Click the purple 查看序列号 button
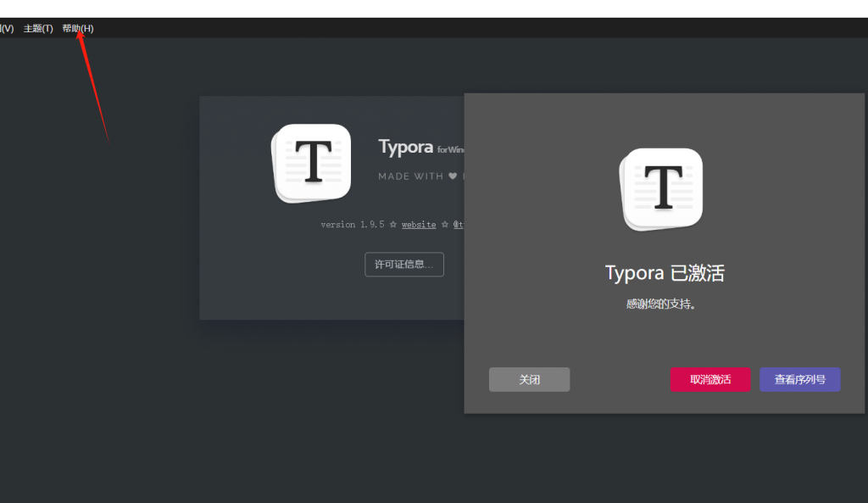This screenshot has height=503, width=868. tap(800, 379)
